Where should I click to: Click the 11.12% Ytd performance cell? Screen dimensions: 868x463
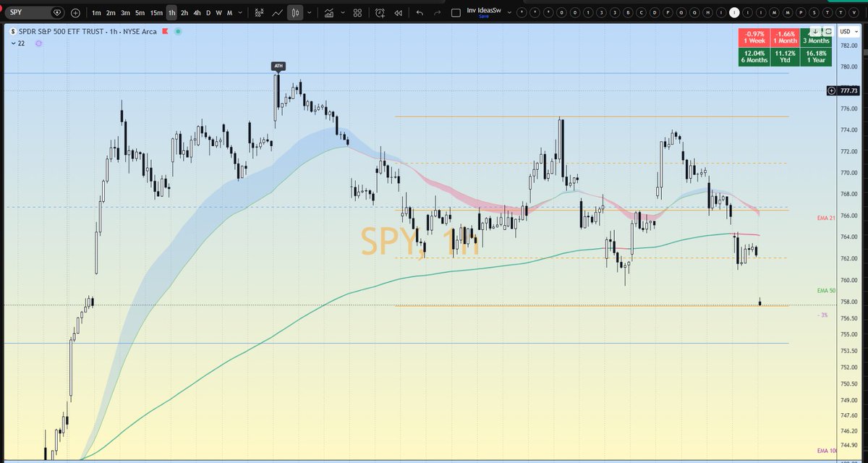click(x=785, y=56)
